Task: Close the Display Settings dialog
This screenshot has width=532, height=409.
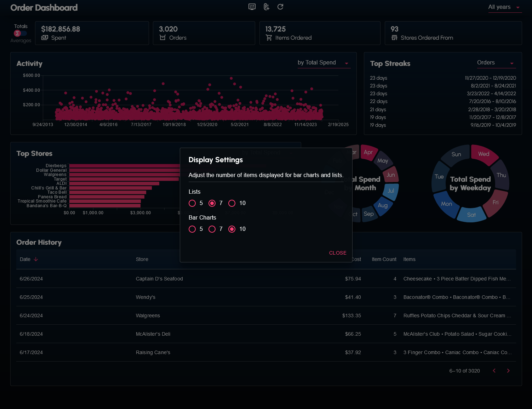Action: (x=337, y=253)
